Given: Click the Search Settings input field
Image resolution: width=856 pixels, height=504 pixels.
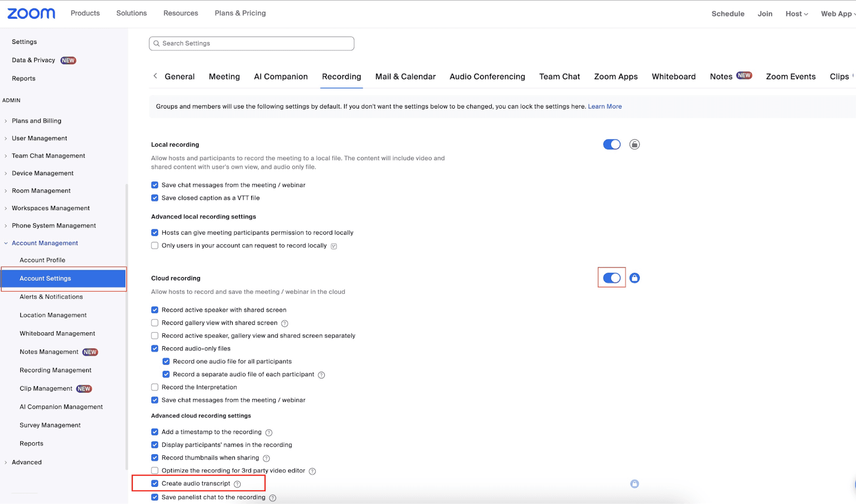Looking at the screenshot, I should 251,43.
